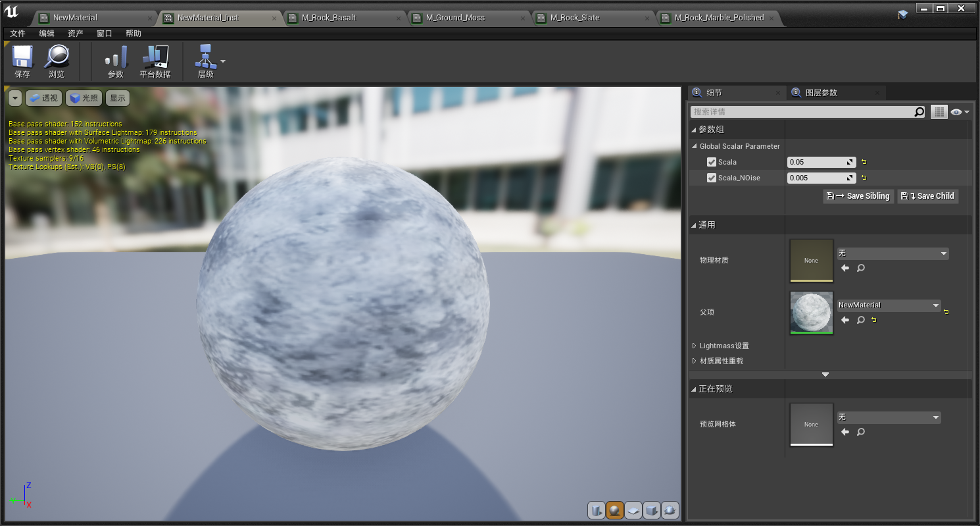Click the Save Sibling button
This screenshot has height=526, width=980.
858,196
